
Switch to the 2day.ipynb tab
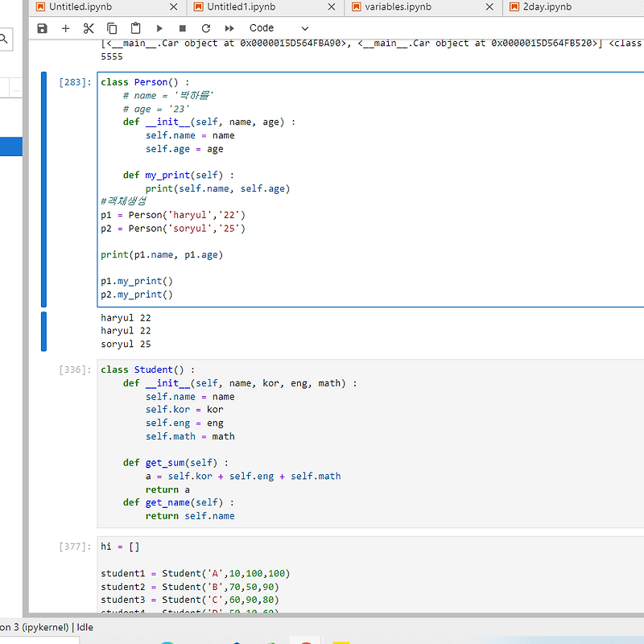pos(547,7)
